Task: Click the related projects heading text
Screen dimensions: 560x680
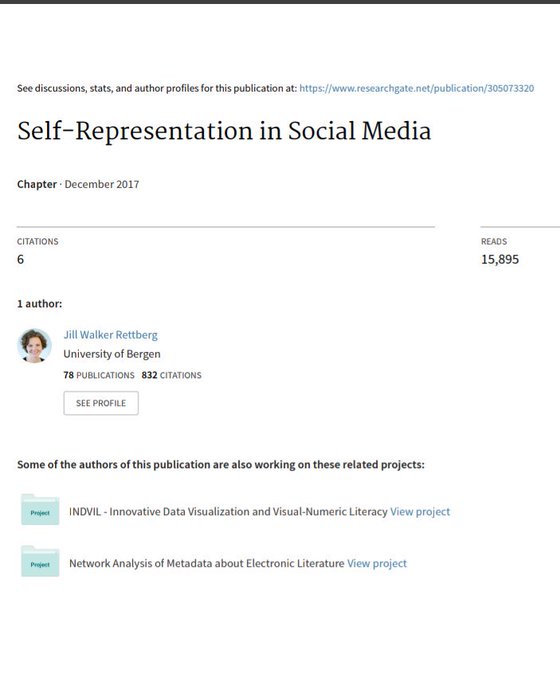Action: (221, 464)
